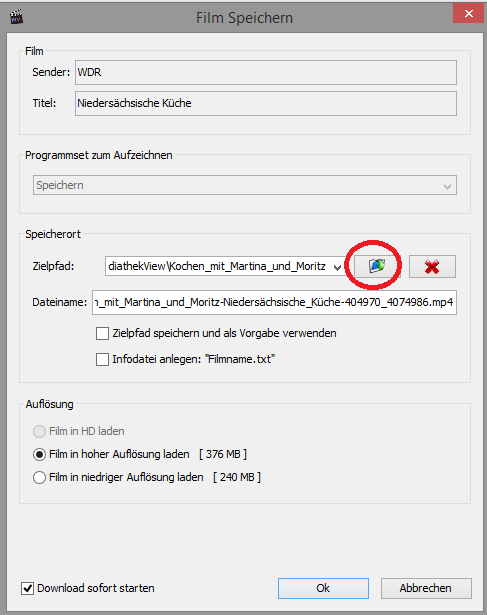Click the clapperboard app icon in title bar
This screenshot has height=615, width=487.
(x=16, y=17)
